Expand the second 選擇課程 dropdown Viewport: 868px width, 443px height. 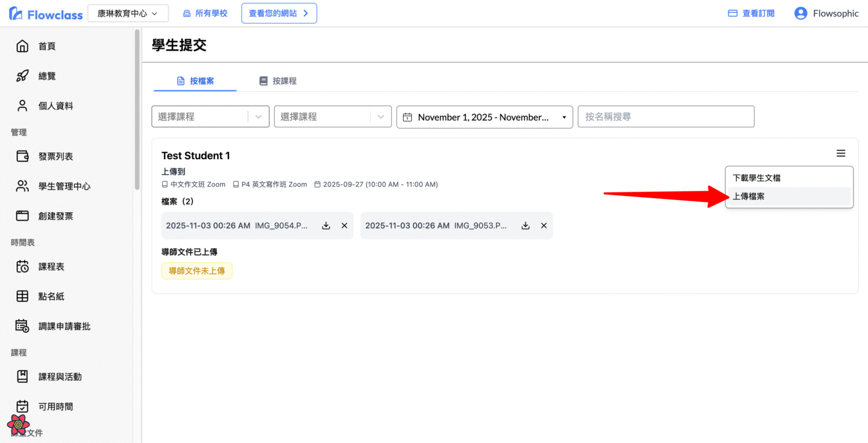(x=324, y=117)
